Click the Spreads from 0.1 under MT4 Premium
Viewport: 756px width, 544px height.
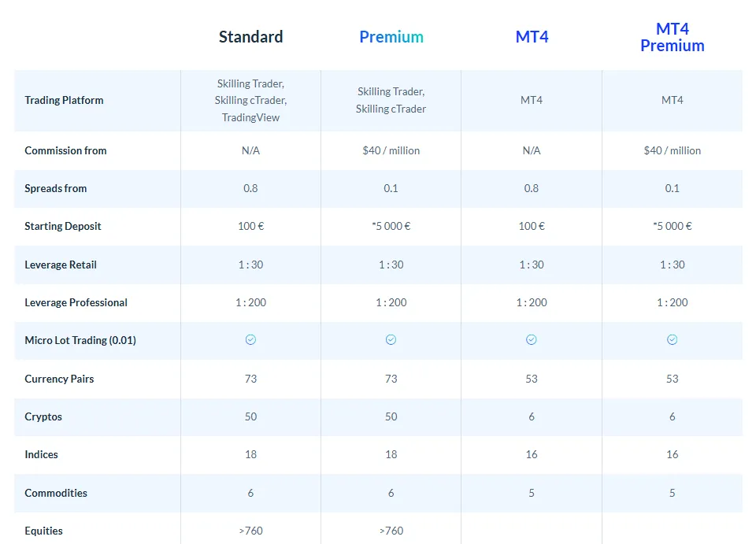click(672, 188)
